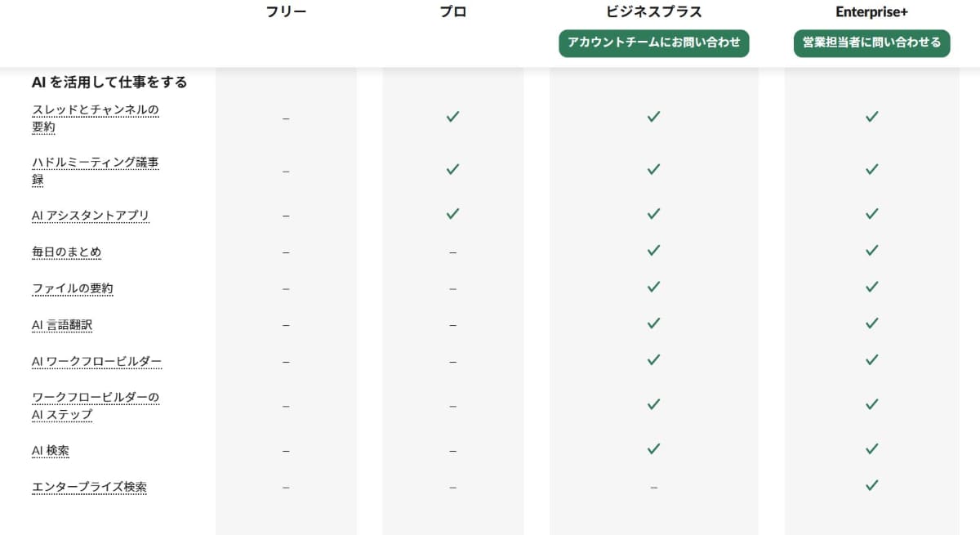The image size is (980, 535).
Task: Click the dash under フリー for スレッドとチャンネルの要約
Action: [x=285, y=118]
